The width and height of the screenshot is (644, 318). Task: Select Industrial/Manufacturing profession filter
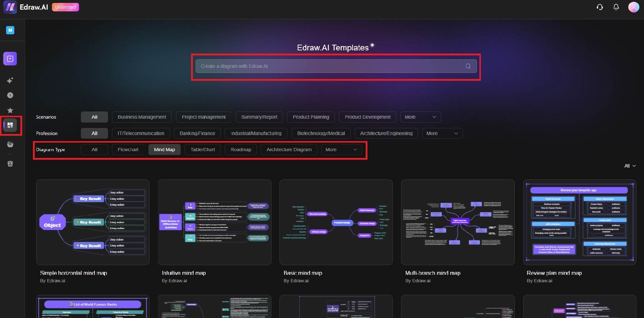pyautogui.click(x=256, y=133)
